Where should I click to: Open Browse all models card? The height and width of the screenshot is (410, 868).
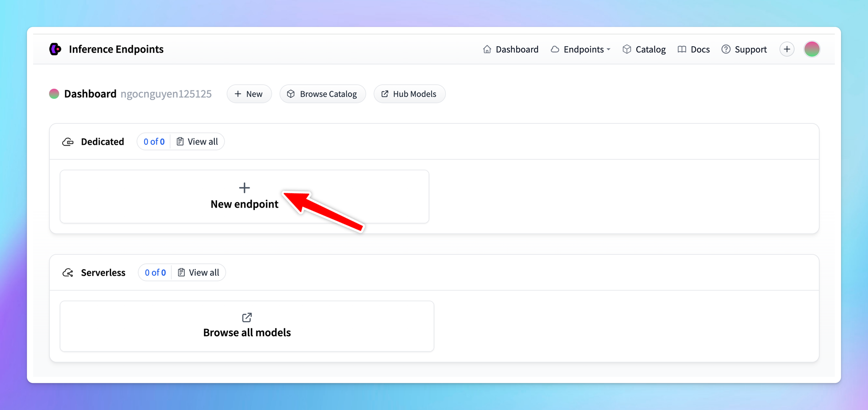(x=247, y=326)
